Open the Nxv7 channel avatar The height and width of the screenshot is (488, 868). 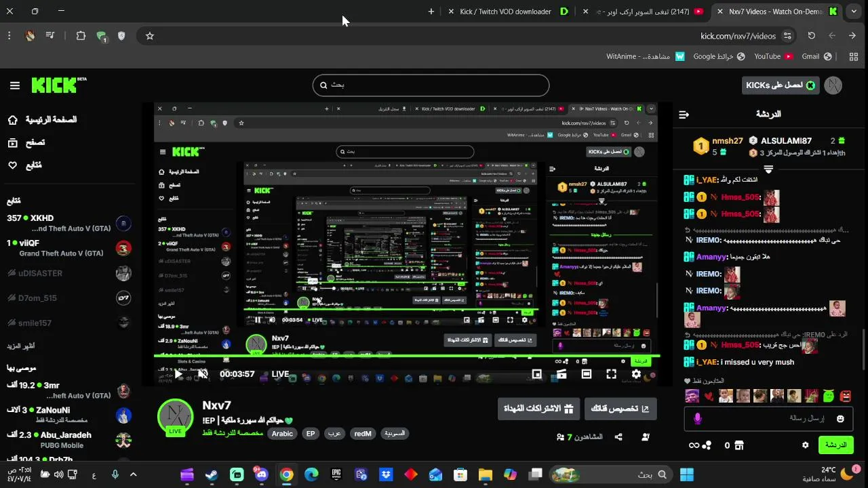click(x=175, y=416)
